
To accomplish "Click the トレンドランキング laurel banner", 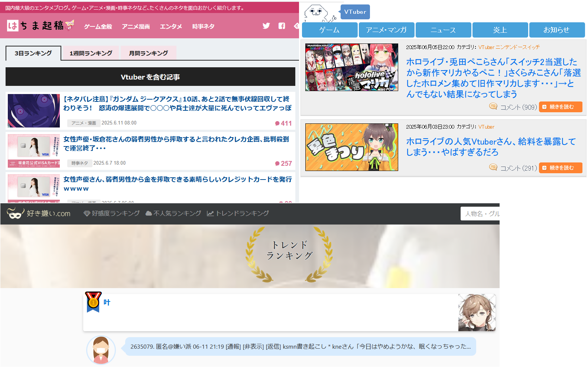I will 289,254.
